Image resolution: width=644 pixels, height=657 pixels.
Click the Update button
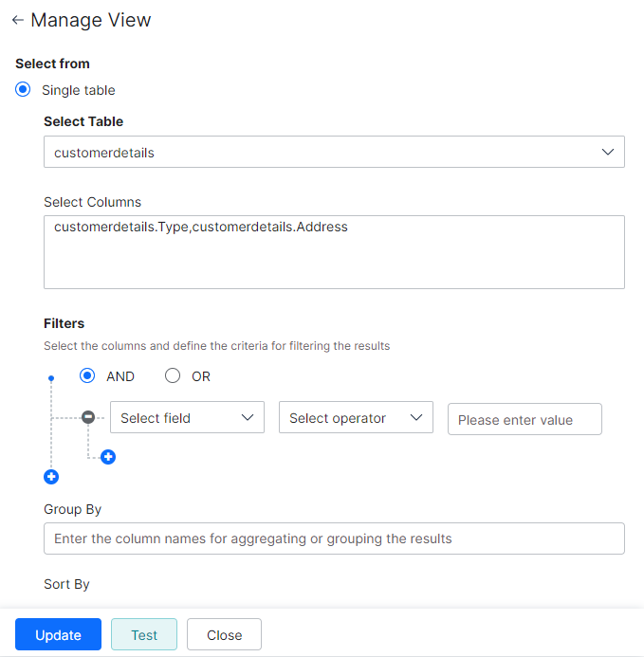pyautogui.click(x=58, y=635)
